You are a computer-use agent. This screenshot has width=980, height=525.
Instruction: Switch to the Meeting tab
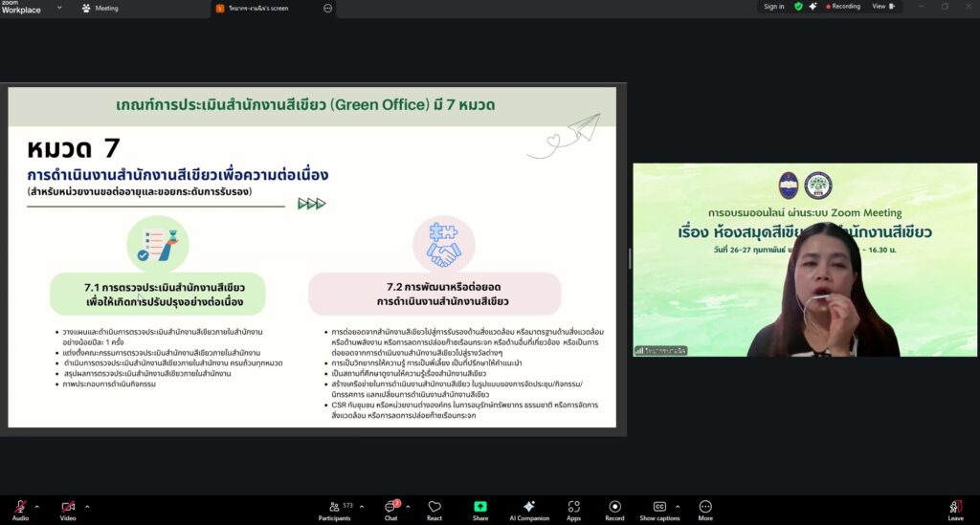tap(100, 8)
